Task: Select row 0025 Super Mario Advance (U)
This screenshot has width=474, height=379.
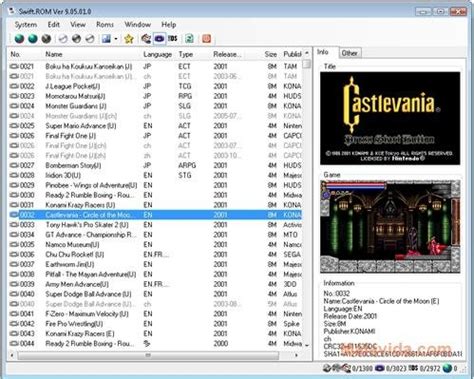Action: click(x=155, y=126)
